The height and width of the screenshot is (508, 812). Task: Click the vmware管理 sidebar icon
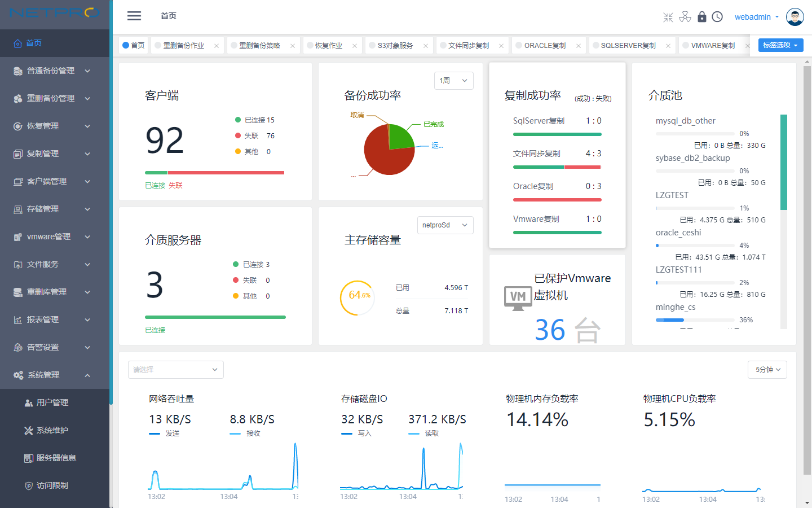point(18,237)
